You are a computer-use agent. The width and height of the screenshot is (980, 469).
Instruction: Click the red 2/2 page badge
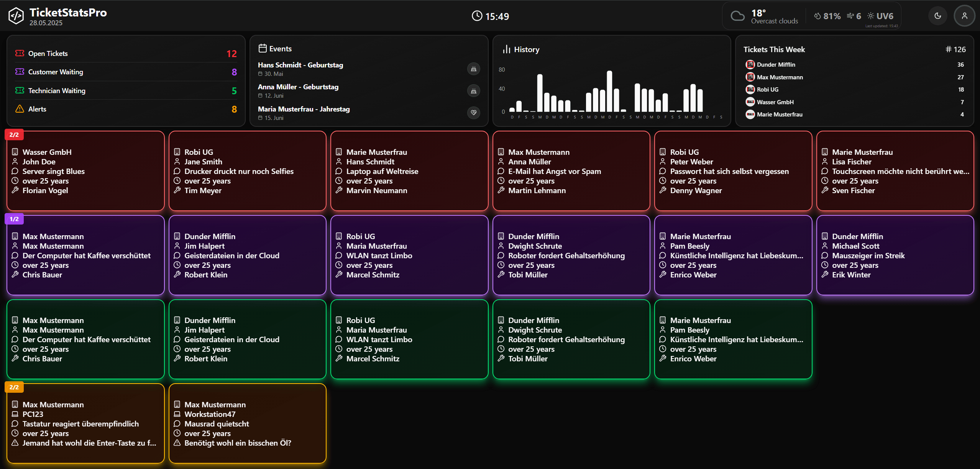pyautogui.click(x=14, y=134)
